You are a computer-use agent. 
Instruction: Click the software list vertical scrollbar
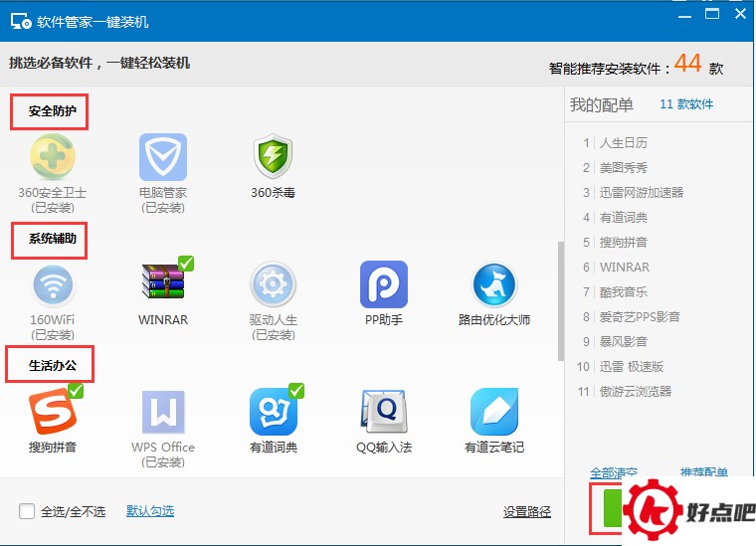561,300
